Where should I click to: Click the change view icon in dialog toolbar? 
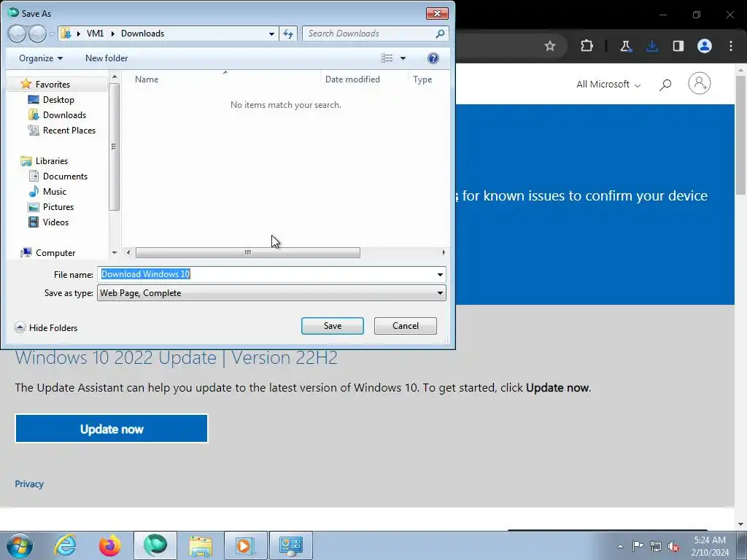(x=387, y=58)
